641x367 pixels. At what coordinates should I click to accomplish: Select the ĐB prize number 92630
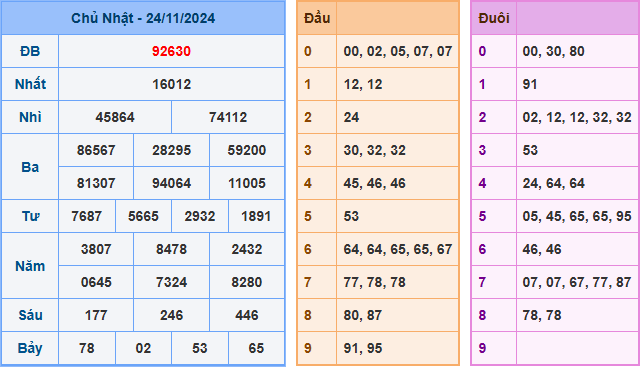tap(171, 51)
